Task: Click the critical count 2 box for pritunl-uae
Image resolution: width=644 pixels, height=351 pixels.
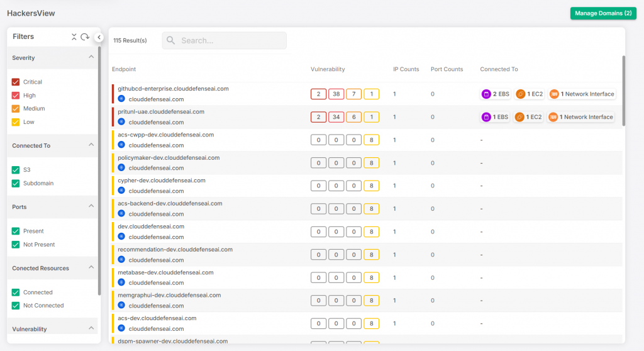Action: (318, 117)
